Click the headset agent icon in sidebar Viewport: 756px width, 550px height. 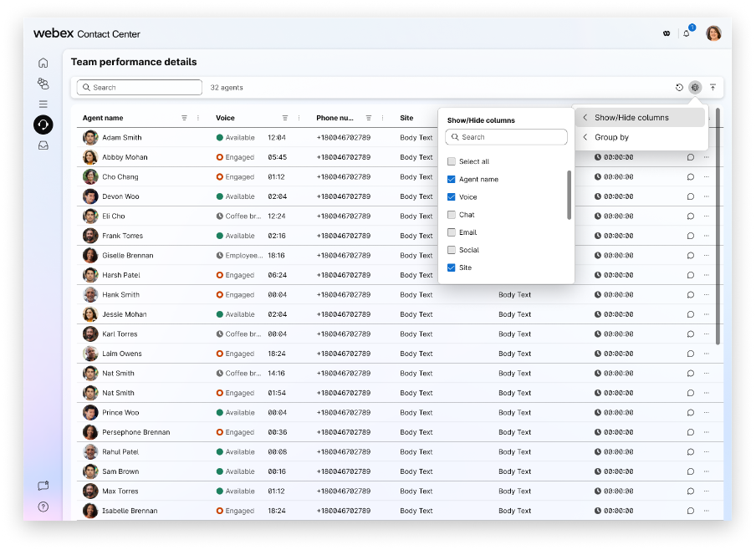pos(43,125)
